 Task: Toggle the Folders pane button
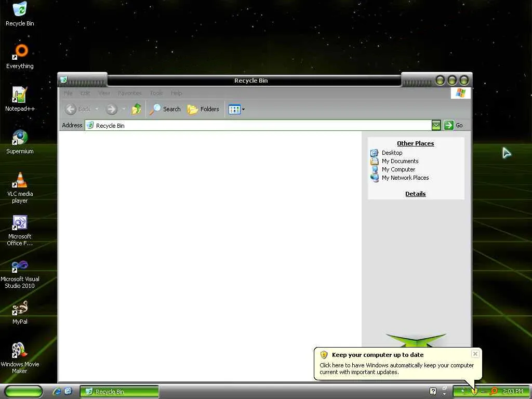point(203,109)
